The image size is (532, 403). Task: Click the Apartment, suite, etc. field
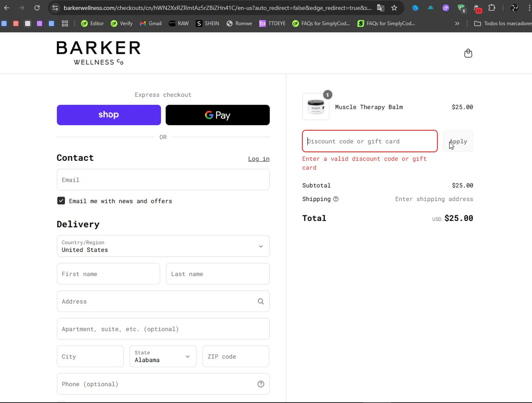(x=163, y=329)
